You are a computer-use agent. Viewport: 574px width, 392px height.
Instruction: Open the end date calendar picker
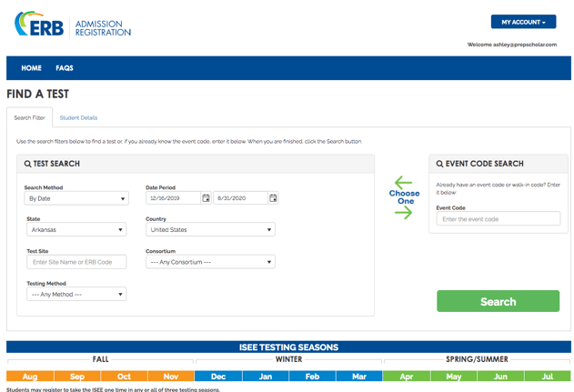point(273,198)
